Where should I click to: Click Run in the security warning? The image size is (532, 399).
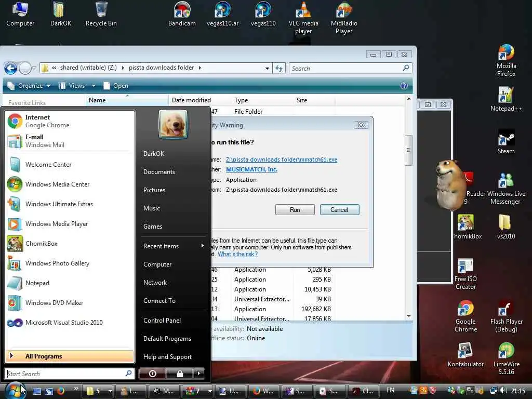pyautogui.click(x=295, y=210)
